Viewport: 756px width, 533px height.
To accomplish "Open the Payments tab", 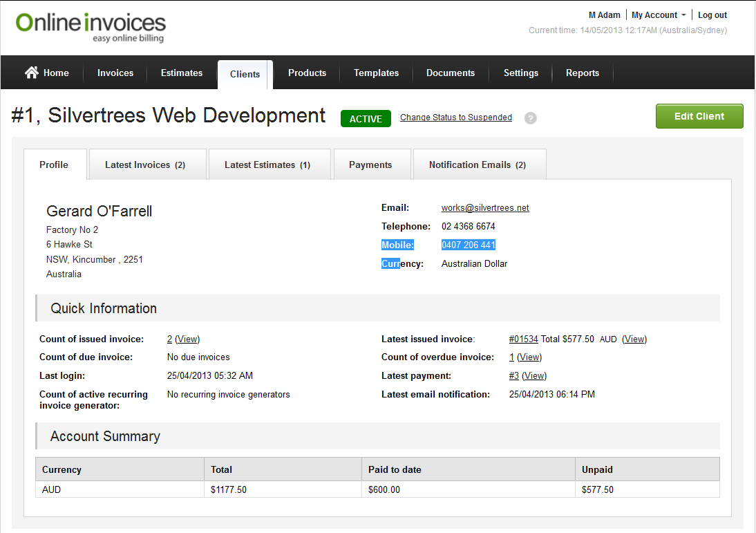I will pyautogui.click(x=370, y=165).
